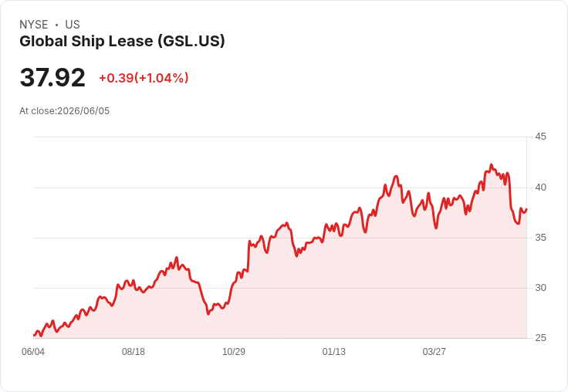The image size is (568, 392).
Task: Click the starting point of the price line
Action: (34, 335)
